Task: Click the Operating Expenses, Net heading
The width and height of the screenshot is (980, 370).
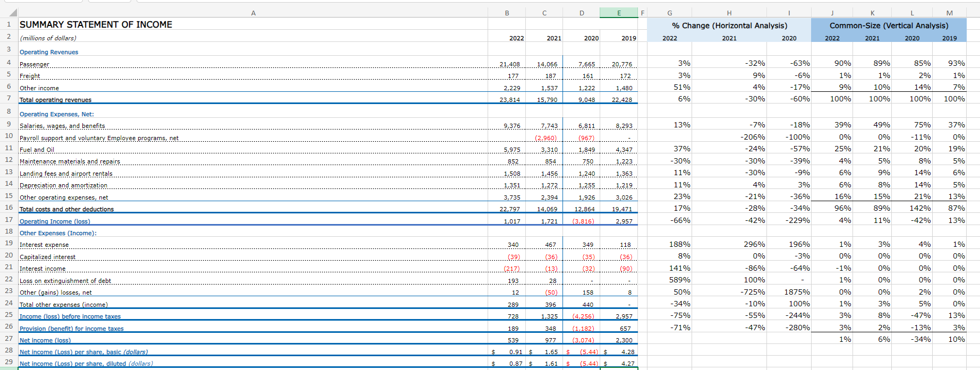Action: coord(56,114)
